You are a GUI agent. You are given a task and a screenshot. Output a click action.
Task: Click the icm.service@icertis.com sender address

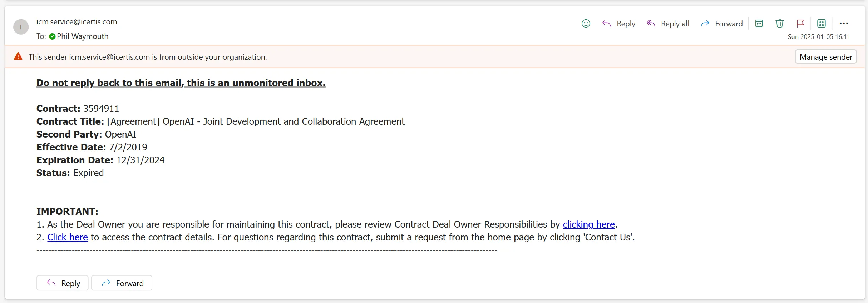click(77, 22)
